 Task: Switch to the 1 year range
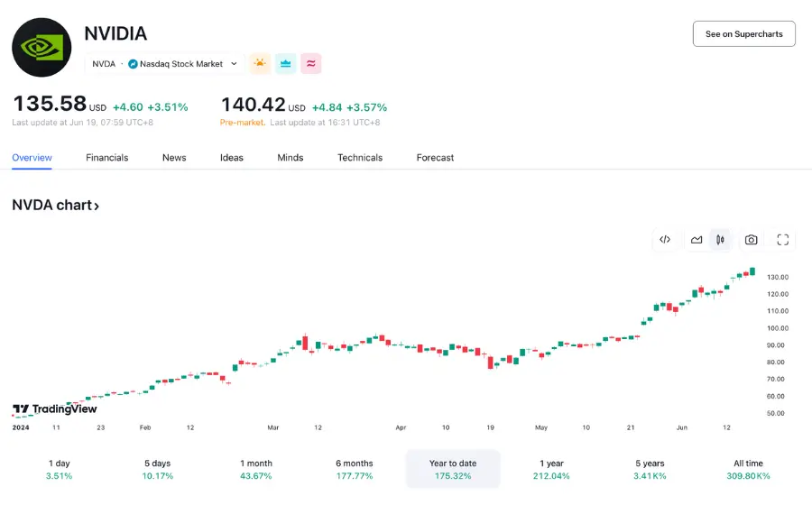click(551, 469)
